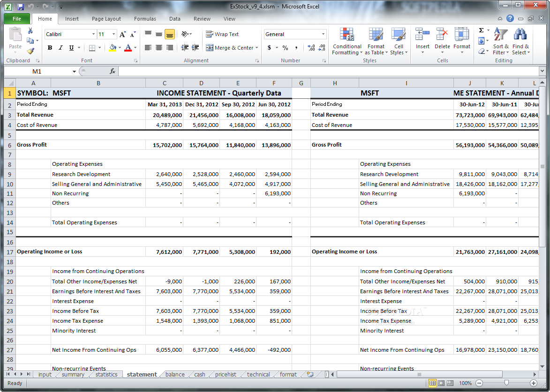Apply the red Font Color
The height and width of the screenshot is (392, 550).
(x=128, y=48)
